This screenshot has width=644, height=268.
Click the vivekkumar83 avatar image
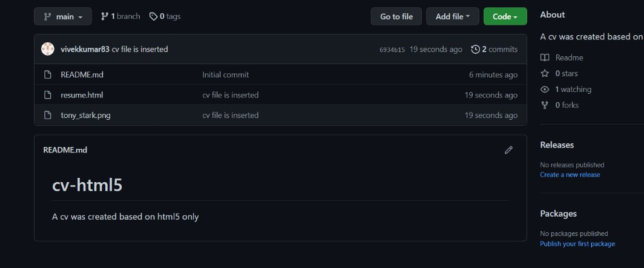pos(48,49)
